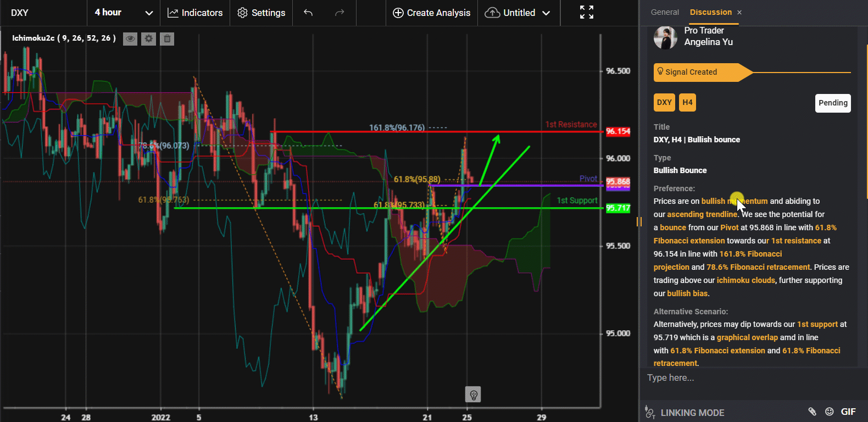
Task: Attach a file with paperclip icon
Action: pyautogui.click(x=813, y=412)
